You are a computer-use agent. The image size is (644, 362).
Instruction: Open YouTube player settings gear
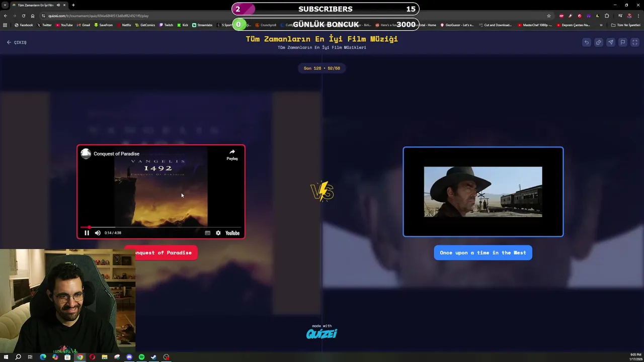pos(218,233)
